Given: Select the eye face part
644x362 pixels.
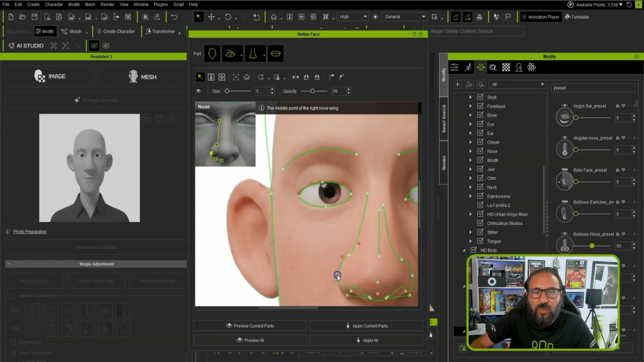Looking at the screenshot, I should [x=230, y=54].
